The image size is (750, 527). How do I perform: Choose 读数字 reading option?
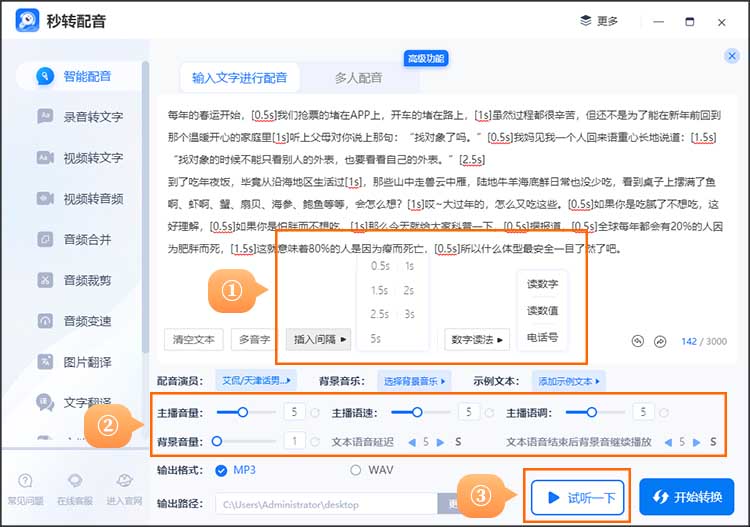(542, 284)
